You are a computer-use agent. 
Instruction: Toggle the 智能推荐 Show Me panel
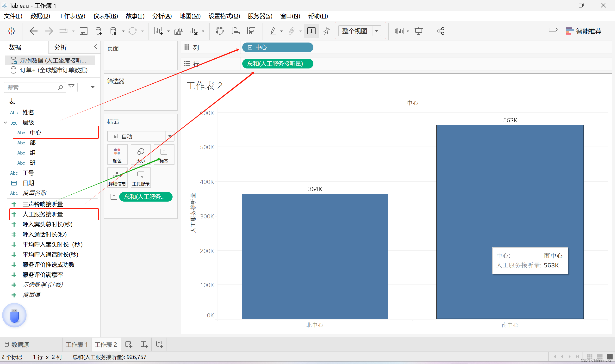tap(584, 31)
